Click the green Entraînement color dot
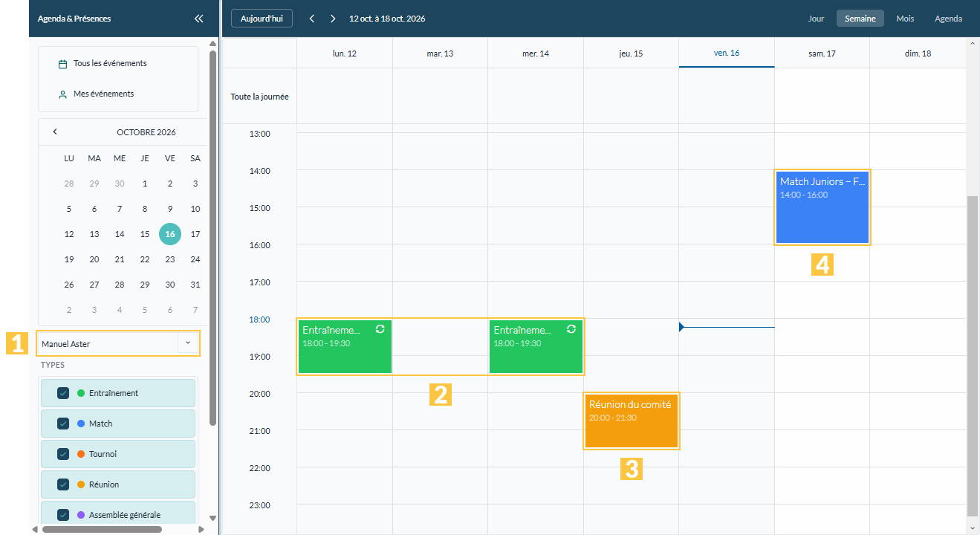Viewport: 980px width, 535px height. [x=81, y=393]
